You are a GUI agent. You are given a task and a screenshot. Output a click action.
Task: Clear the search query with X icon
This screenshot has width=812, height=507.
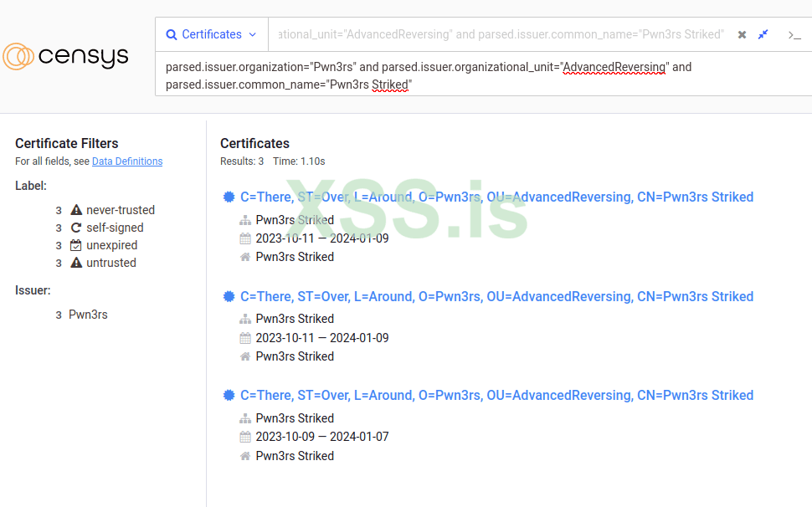tap(742, 34)
